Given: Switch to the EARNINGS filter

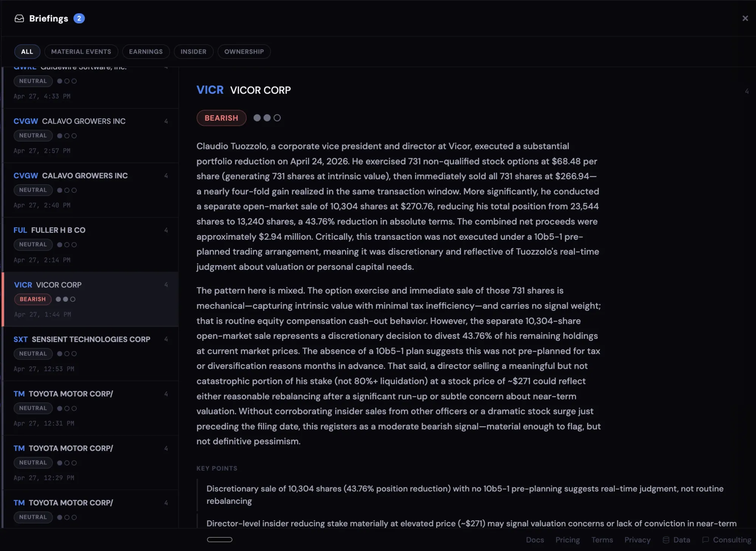Looking at the screenshot, I should pyautogui.click(x=146, y=51).
